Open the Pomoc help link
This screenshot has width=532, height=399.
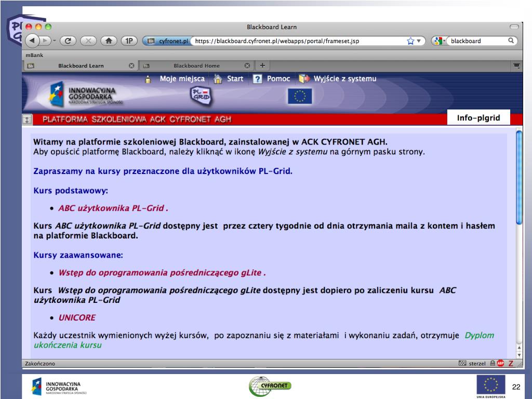click(x=278, y=79)
